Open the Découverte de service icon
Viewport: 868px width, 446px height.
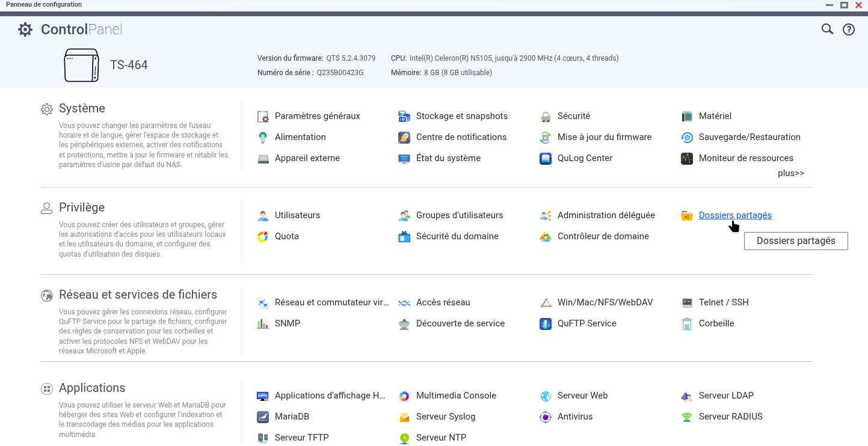click(404, 323)
